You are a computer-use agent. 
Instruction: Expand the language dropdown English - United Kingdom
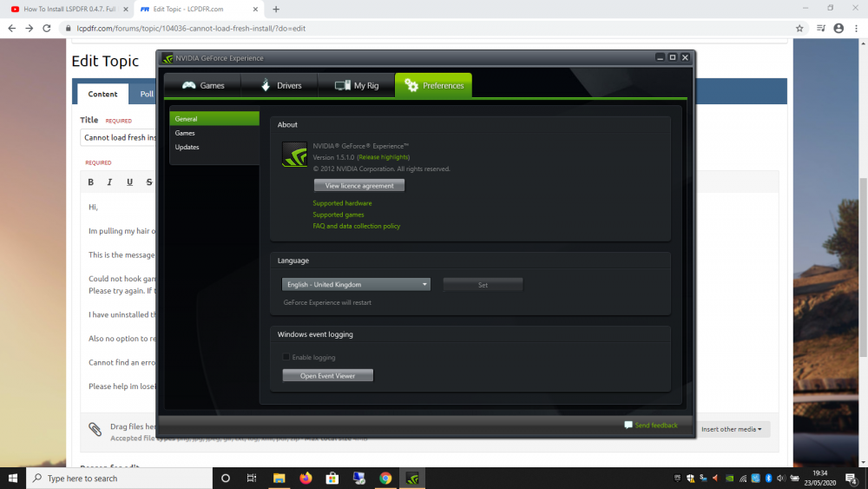pos(356,285)
